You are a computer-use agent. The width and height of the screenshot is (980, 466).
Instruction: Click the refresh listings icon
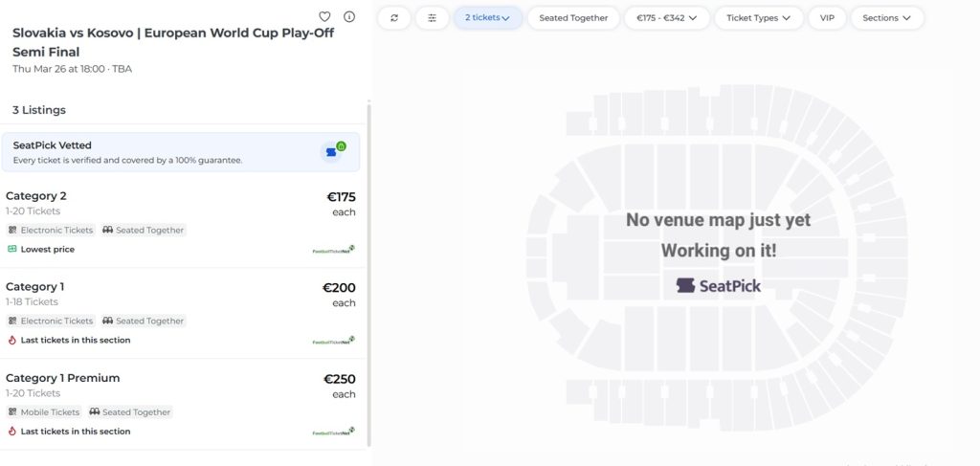(x=393, y=18)
